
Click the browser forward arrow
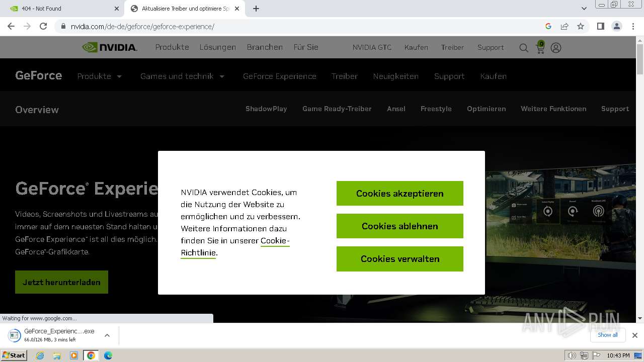point(27,26)
